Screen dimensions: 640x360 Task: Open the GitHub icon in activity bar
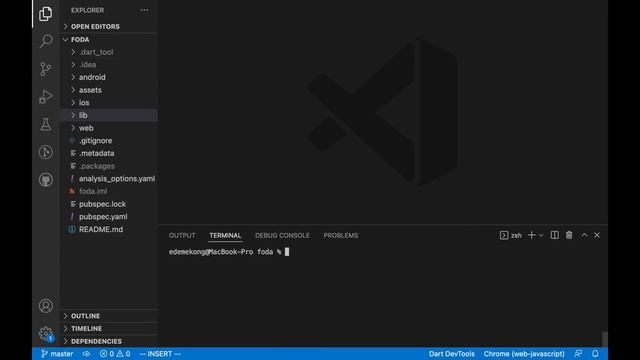46,180
